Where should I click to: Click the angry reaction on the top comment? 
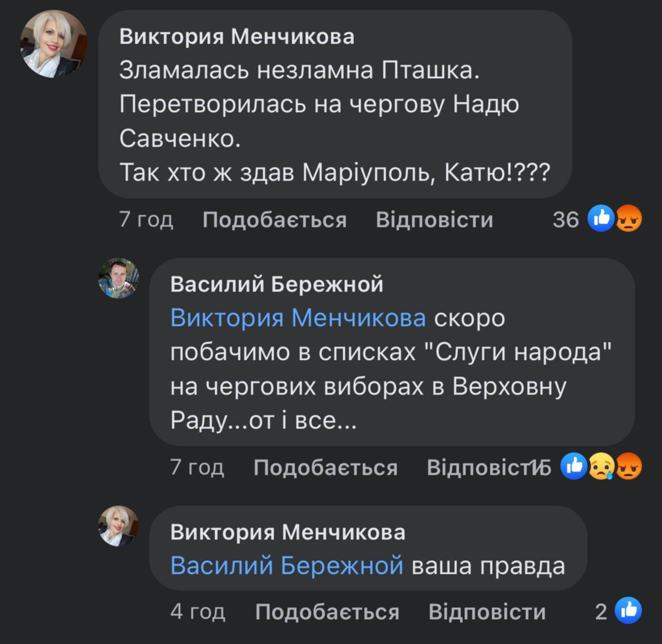[x=628, y=218]
